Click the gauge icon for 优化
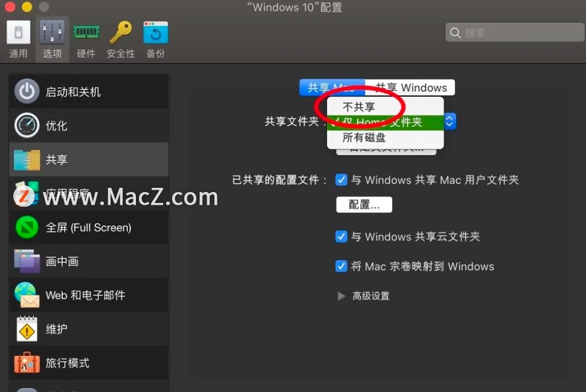This screenshot has height=392, width=586. tap(27, 125)
